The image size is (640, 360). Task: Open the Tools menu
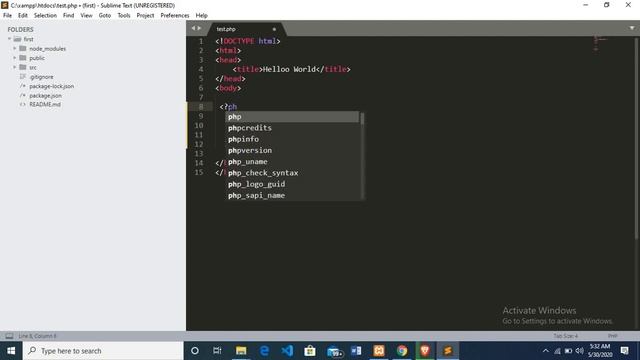click(x=124, y=15)
